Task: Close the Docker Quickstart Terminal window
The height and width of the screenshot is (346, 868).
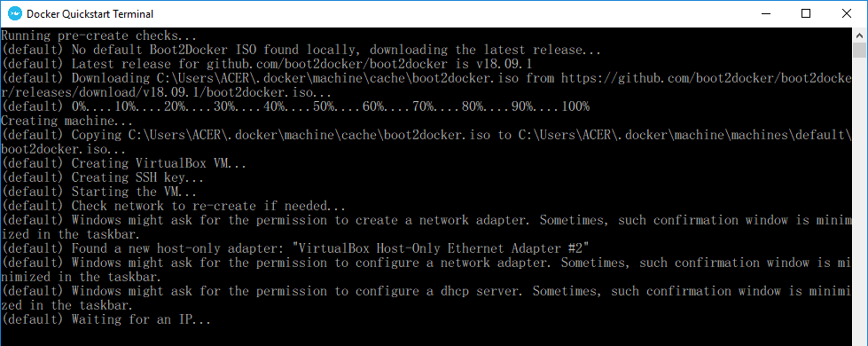Action: pyautogui.click(x=847, y=14)
